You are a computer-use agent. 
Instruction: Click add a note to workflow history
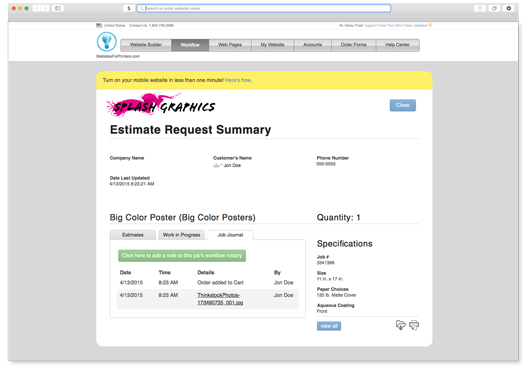(x=182, y=255)
